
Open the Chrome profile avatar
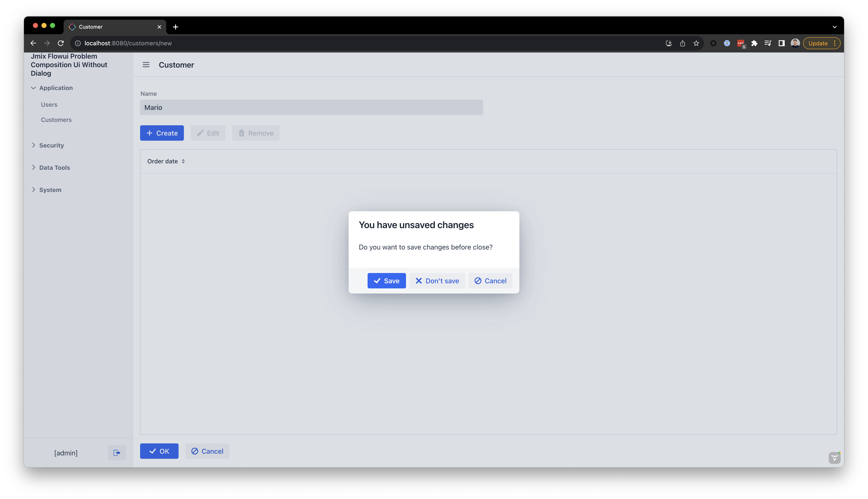[795, 43]
